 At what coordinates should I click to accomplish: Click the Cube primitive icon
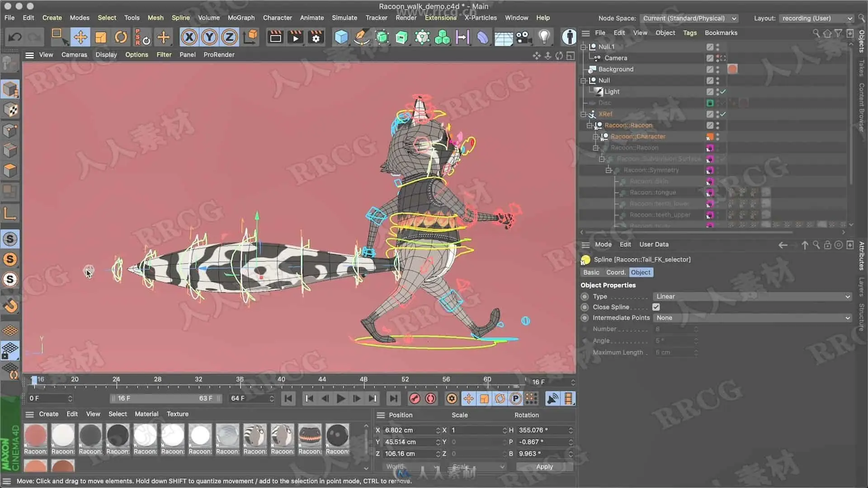pyautogui.click(x=341, y=37)
